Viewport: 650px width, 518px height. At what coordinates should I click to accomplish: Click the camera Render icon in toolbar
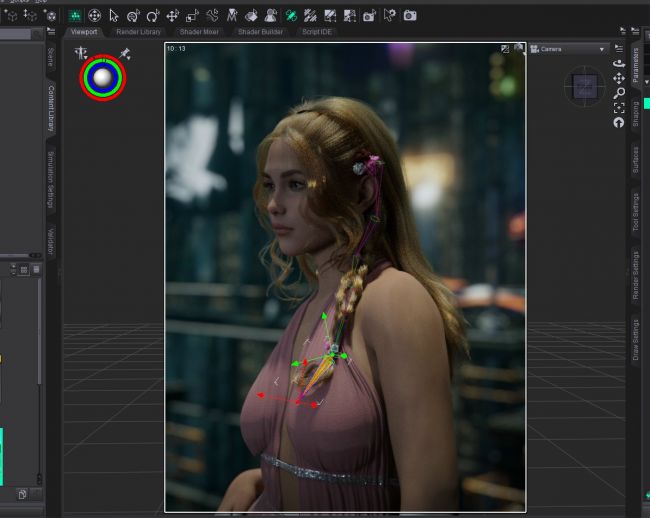coord(409,15)
